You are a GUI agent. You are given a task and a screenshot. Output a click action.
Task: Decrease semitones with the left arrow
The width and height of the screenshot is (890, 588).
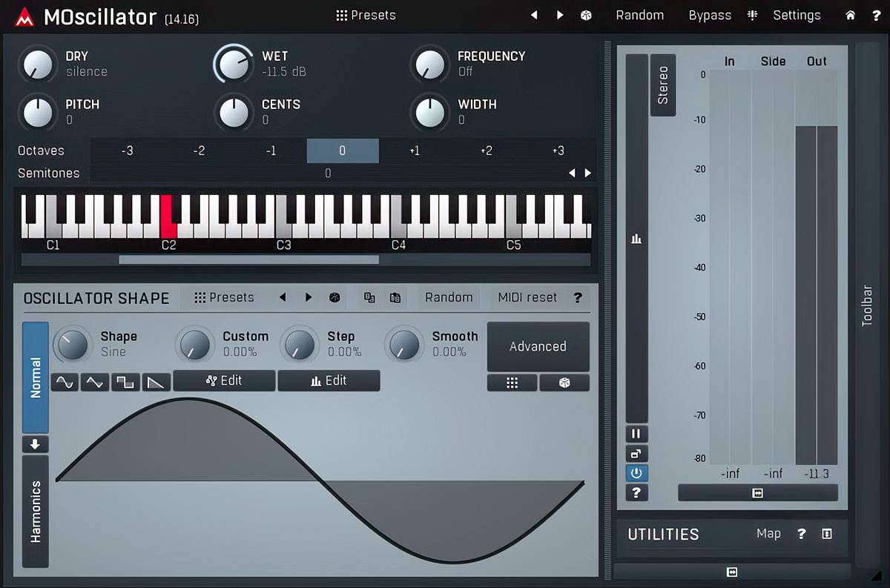click(572, 173)
